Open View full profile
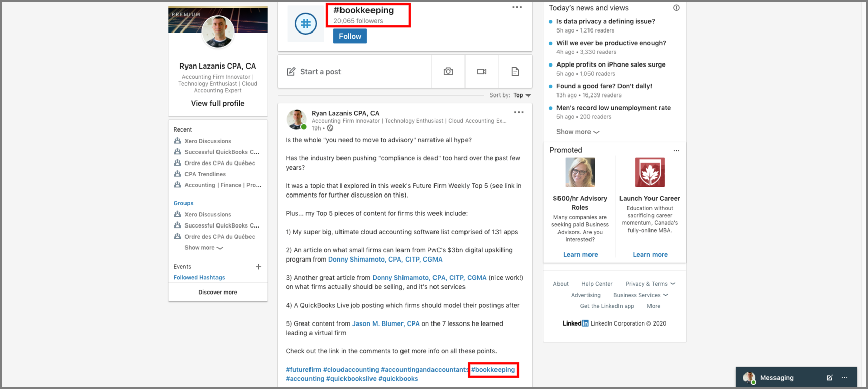The height and width of the screenshot is (389, 868). click(x=218, y=103)
